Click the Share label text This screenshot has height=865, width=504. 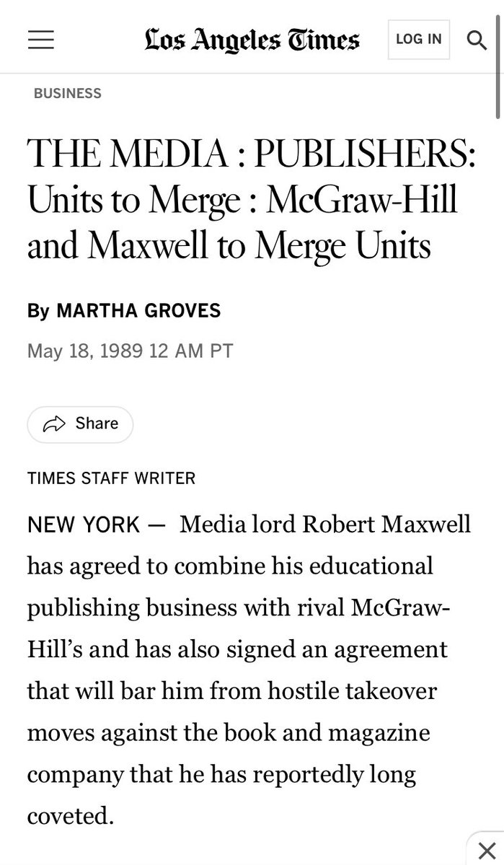click(x=97, y=423)
